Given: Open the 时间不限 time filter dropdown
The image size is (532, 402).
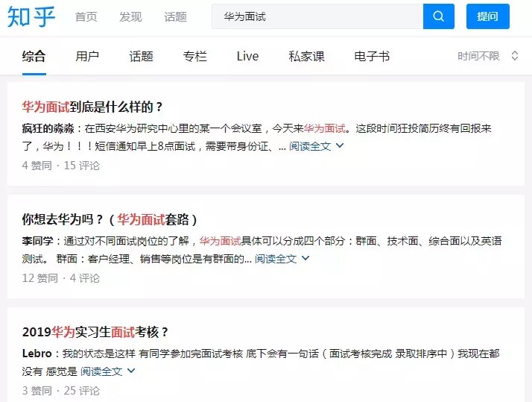Looking at the screenshot, I should [478, 56].
